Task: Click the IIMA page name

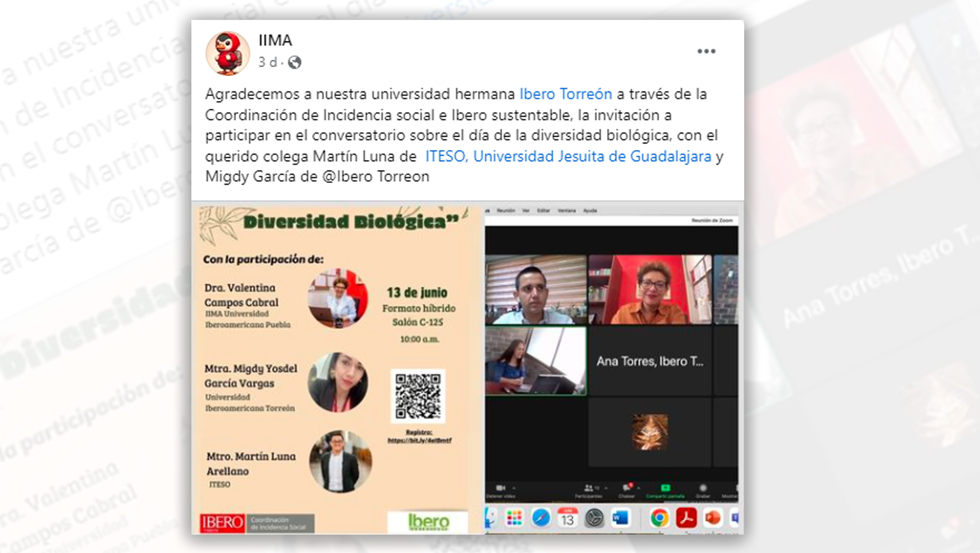Action: (275, 40)
